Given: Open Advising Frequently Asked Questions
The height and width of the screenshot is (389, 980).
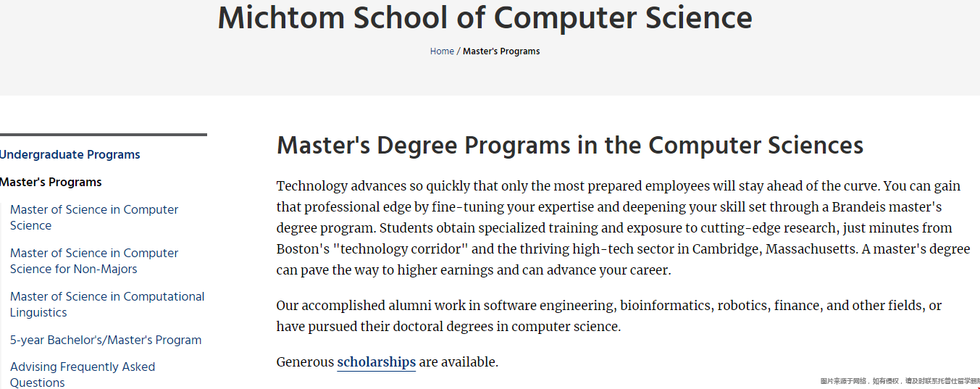Looking at the screenshot, I should tap(83, 375).
